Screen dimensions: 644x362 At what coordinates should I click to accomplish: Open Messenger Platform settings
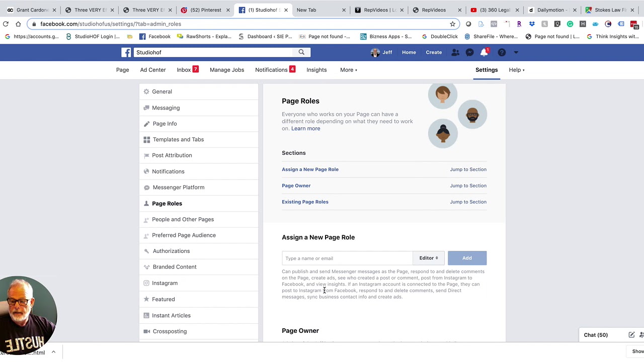(198, 187)
